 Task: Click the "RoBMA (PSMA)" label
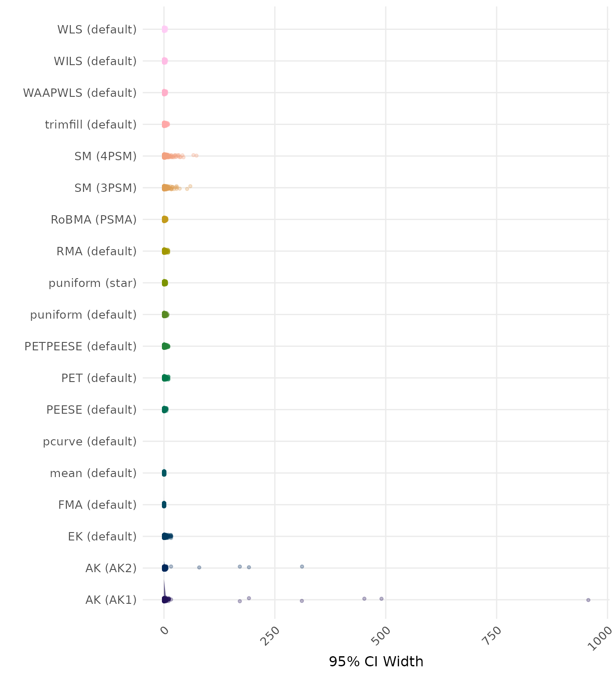coord(94,220)
